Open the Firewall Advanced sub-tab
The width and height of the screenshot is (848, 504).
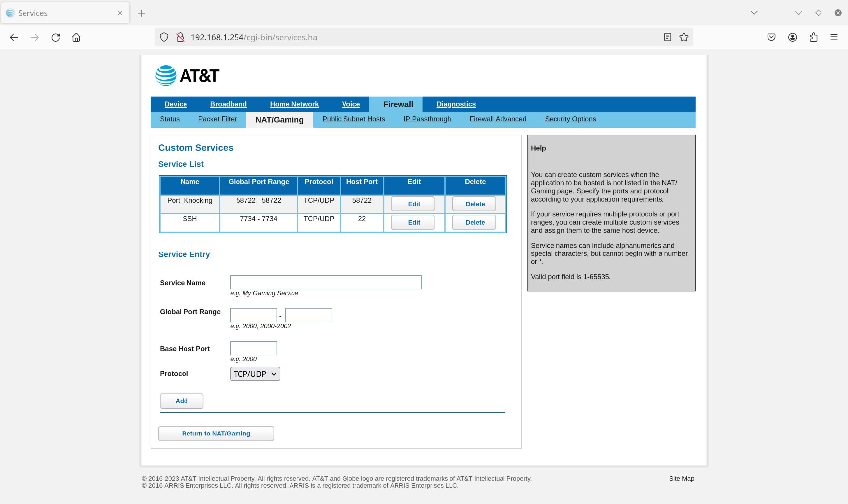[498, 119]
